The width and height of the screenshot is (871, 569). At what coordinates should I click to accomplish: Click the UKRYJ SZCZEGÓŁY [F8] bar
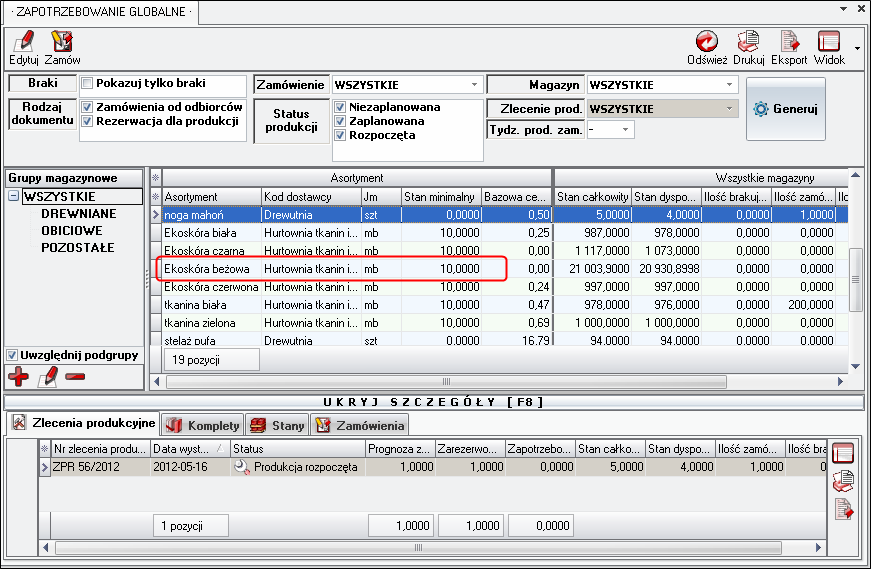pos(433,402)
